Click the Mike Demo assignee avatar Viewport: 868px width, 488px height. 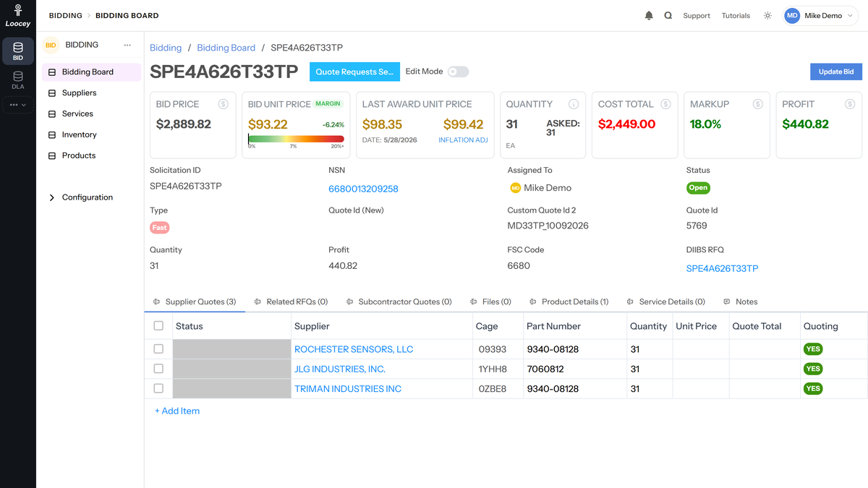[516, 188]
